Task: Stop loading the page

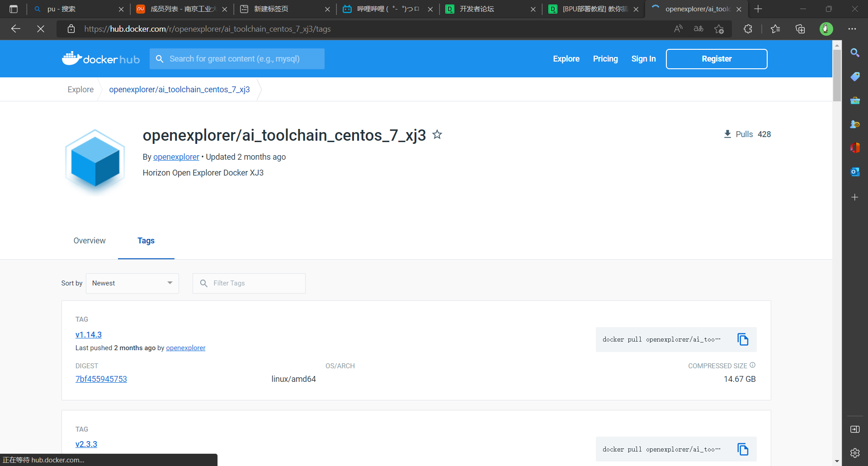Action: 41,29
